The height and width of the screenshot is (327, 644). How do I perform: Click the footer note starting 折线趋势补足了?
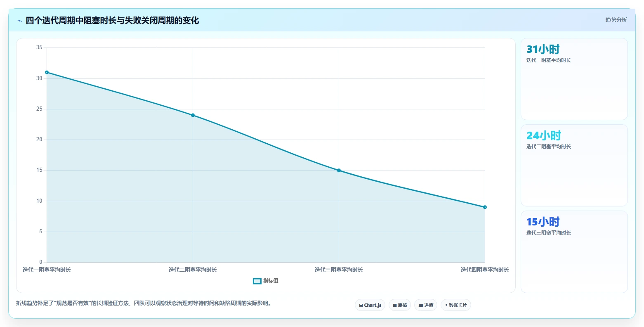pos(144,303)
